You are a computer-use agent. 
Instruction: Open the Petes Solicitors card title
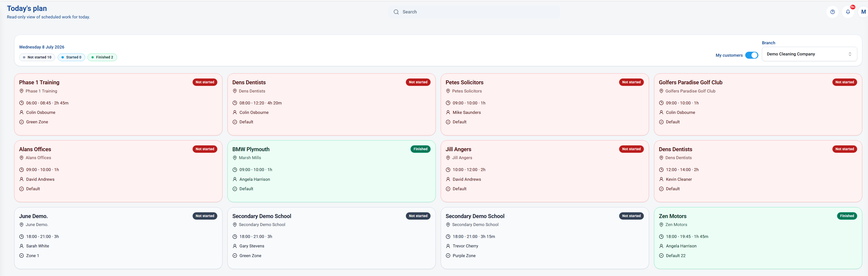pos(464,82)
